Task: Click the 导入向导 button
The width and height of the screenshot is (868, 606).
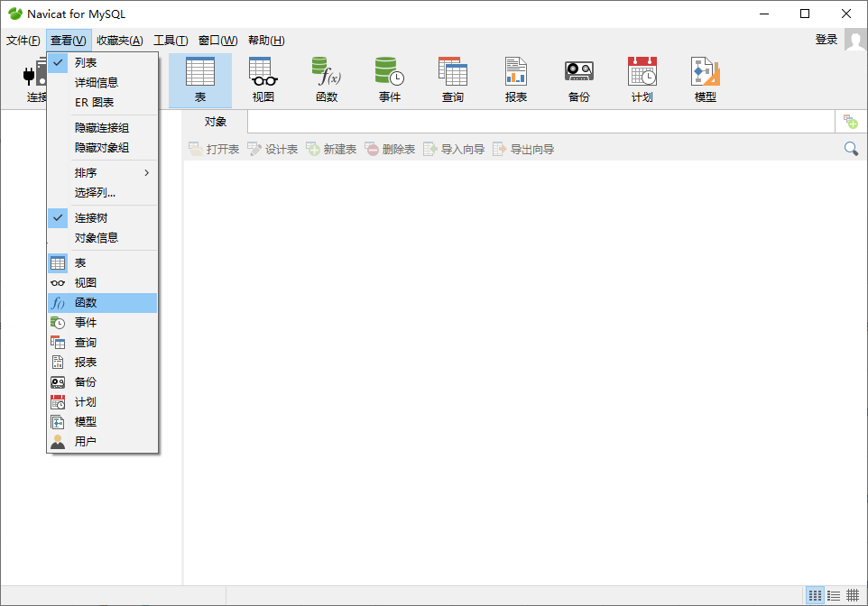Action: click(454, 149)
